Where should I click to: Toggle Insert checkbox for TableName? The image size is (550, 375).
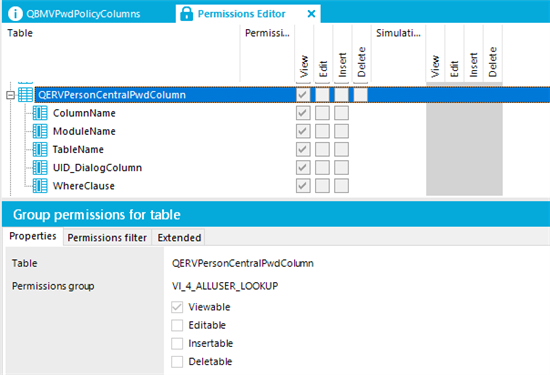341,149
